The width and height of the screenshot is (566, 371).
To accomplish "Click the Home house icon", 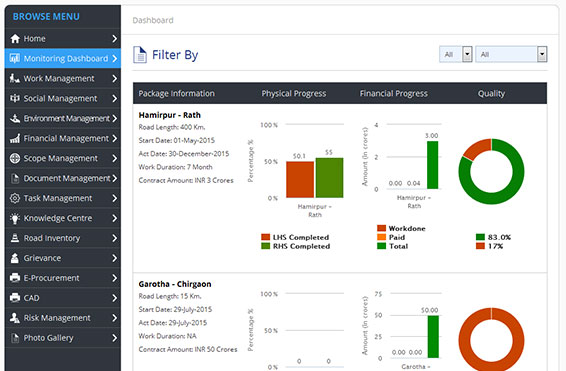I will click(x=15, y=39).
